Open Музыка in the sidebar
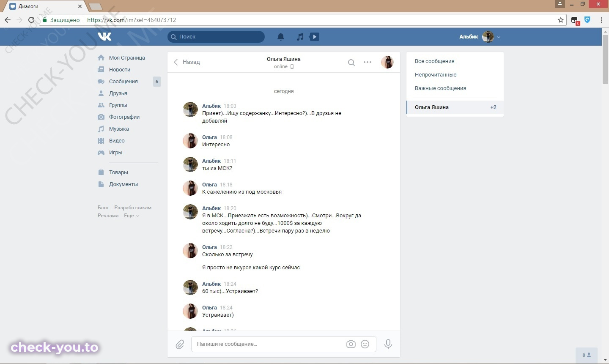 pos(119,129)
